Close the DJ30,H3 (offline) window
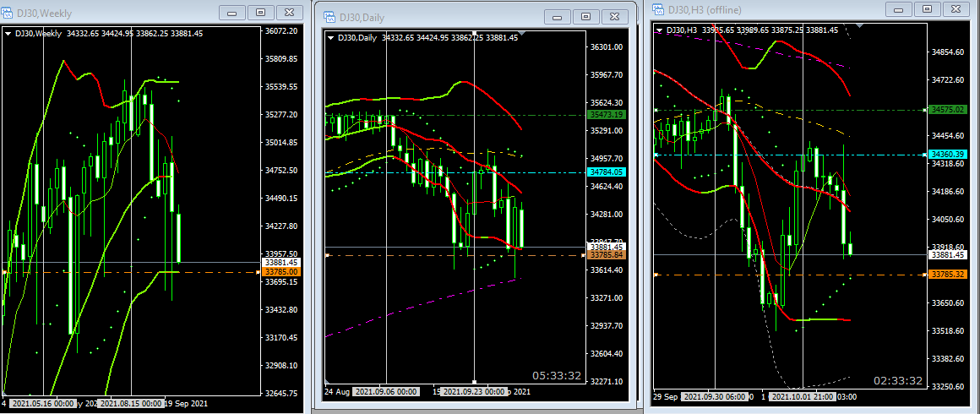980x414 pixels. point(956,8)
